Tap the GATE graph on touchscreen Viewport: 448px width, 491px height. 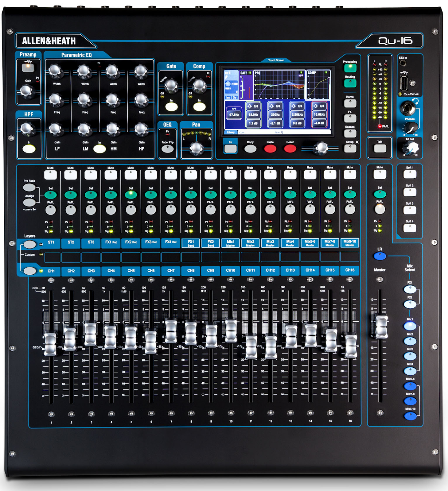246,85
